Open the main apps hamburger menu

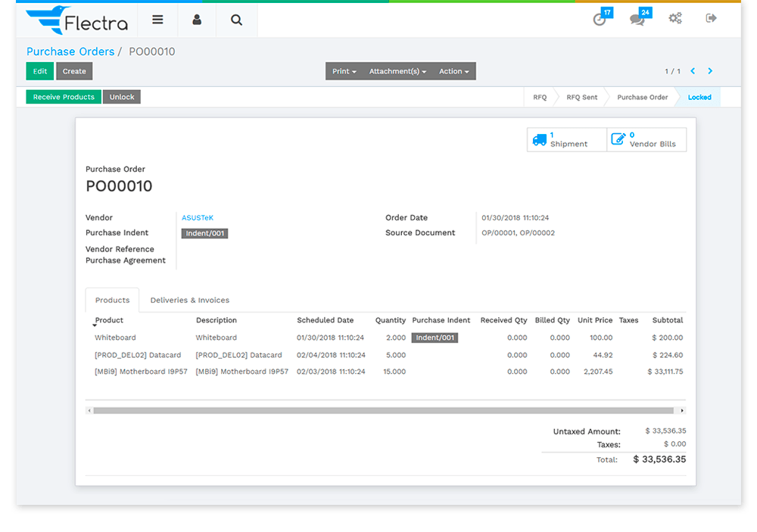pos(157,19)
